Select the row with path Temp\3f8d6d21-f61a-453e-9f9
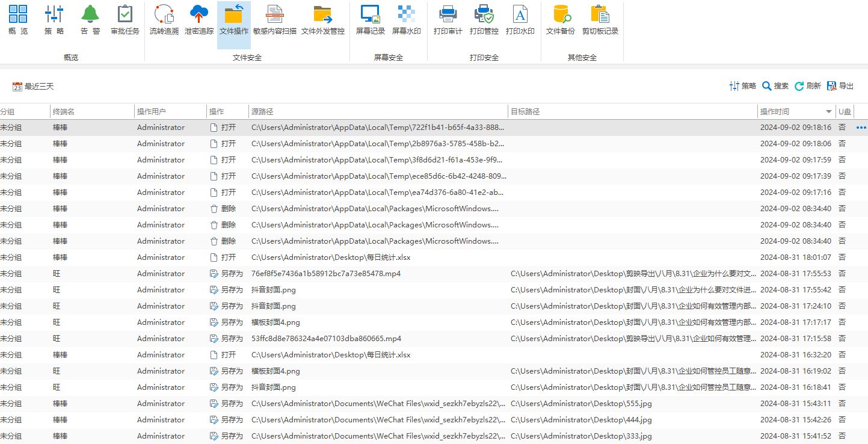The height and width of the screenshot is (444, 868). (x=434, y=160)
